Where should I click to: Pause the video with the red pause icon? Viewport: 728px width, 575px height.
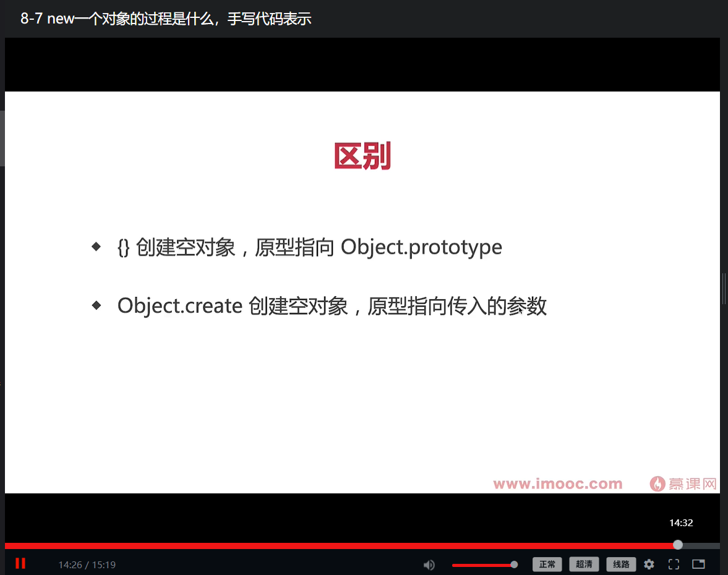pos(20,563)
